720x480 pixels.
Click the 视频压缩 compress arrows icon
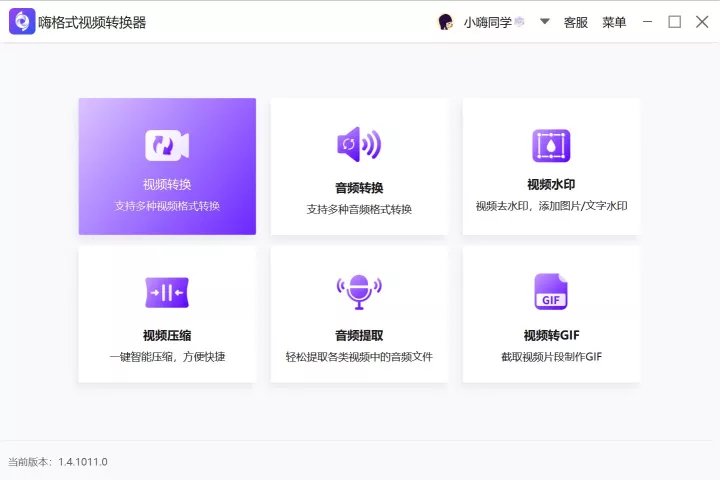click(x=167, y=293)
